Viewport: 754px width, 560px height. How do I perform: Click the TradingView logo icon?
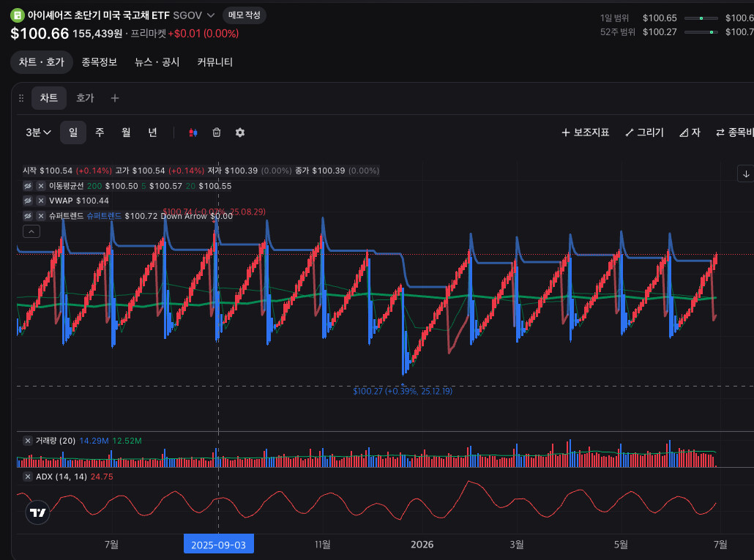pos(37,512)
